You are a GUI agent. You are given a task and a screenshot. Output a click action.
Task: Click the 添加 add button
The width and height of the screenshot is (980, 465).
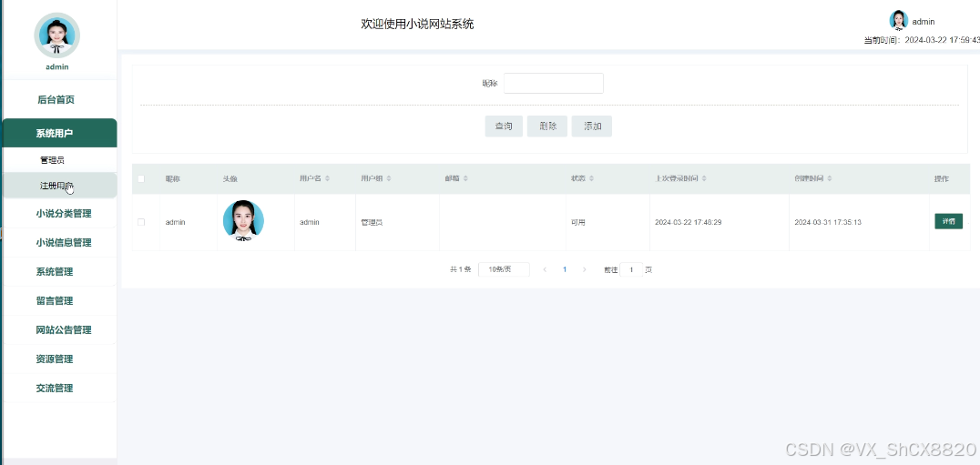[x=592, y=126]
